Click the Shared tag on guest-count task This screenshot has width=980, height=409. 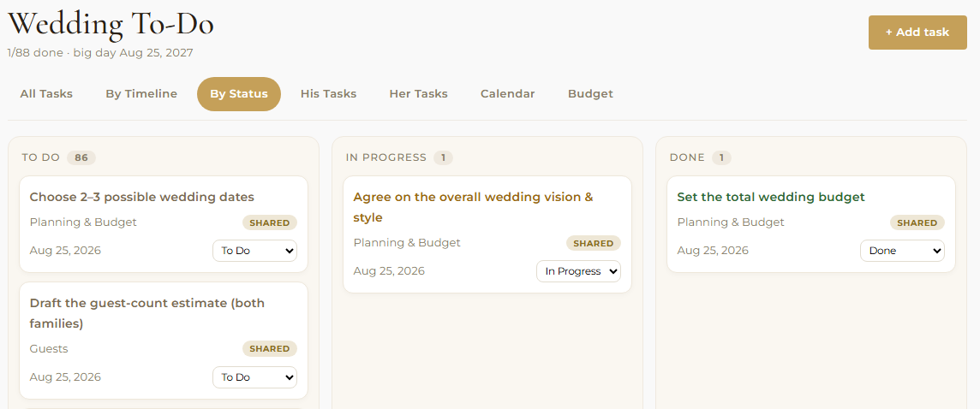270,348
